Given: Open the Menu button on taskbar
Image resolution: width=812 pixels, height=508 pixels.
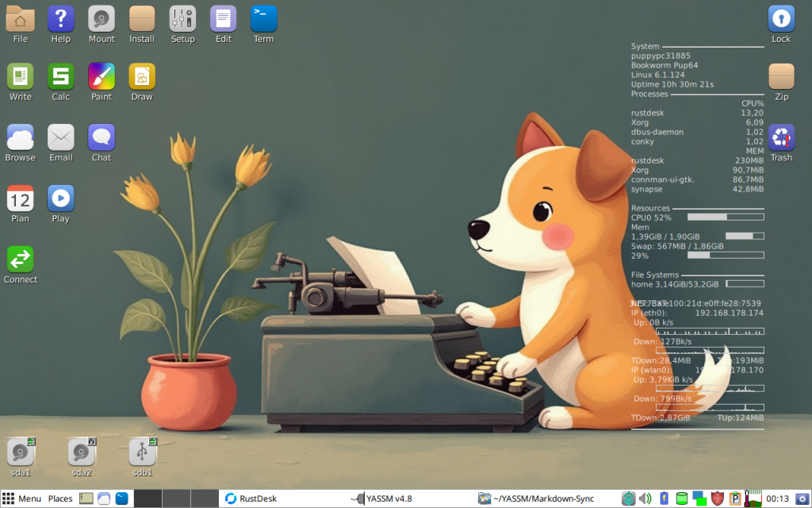Looking at the screenshot, I should coord(22,498).
